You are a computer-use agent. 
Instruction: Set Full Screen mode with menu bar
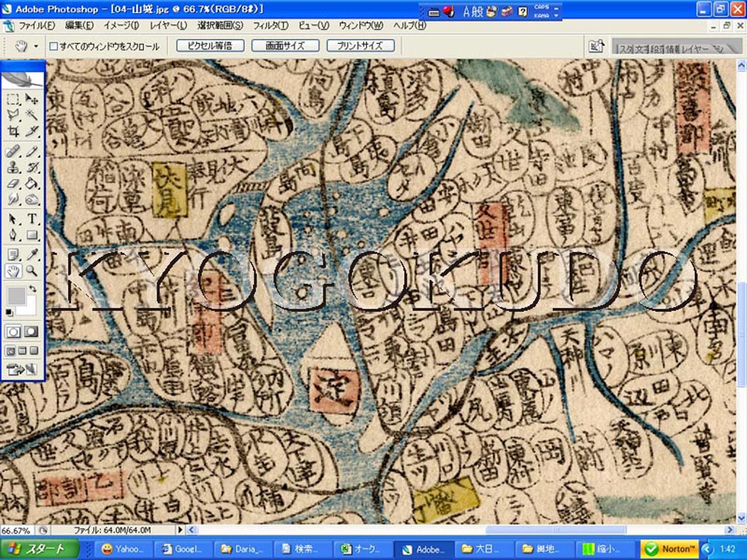[x=23, y=351]
